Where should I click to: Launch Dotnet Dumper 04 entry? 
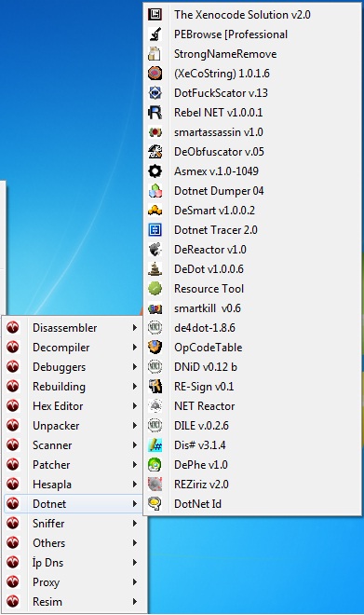pyautogui.click(x=252, y=191)
